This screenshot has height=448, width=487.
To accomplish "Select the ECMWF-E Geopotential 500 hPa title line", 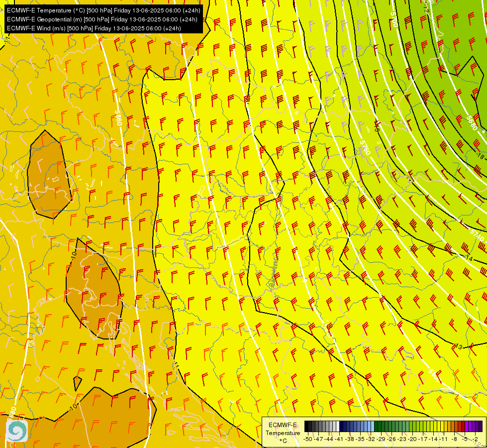I will point(102,19).
